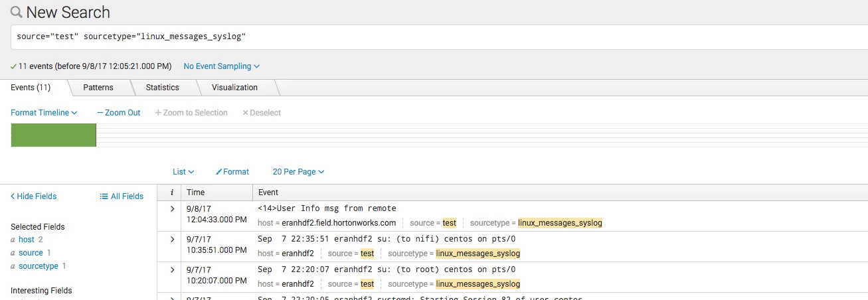Select the source field in sidebar

click(31, 253)
